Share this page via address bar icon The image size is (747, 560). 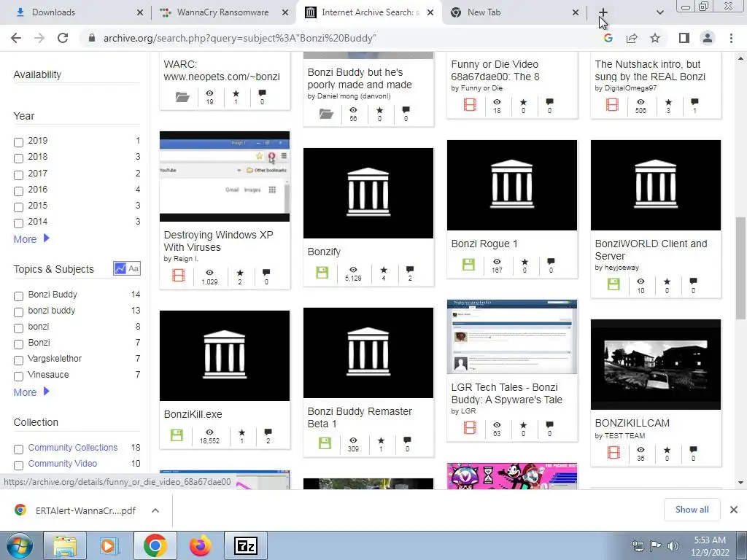[632, 38]
